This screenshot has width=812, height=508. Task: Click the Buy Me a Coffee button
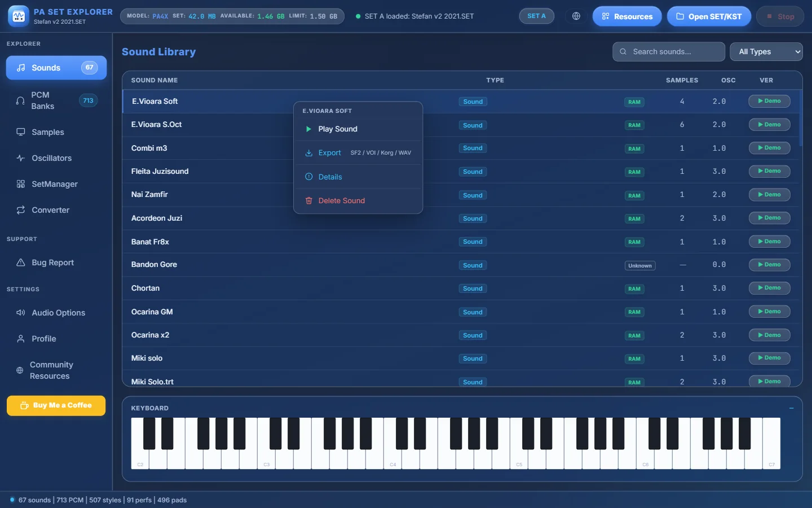(x=56, y=405)
